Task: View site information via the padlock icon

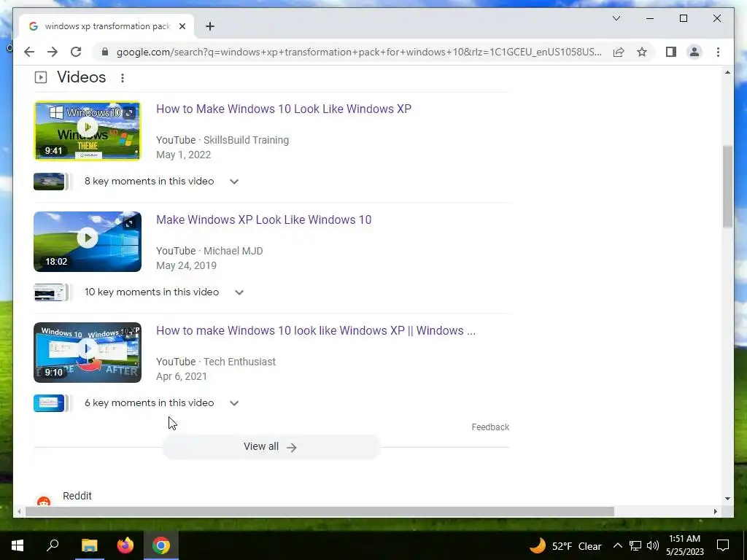Action: coord(105,52)
